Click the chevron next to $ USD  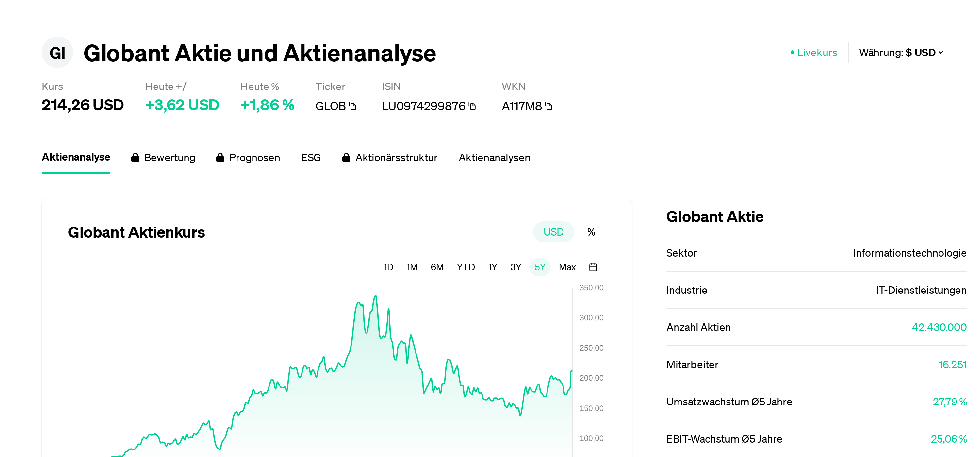pos(941,53)
